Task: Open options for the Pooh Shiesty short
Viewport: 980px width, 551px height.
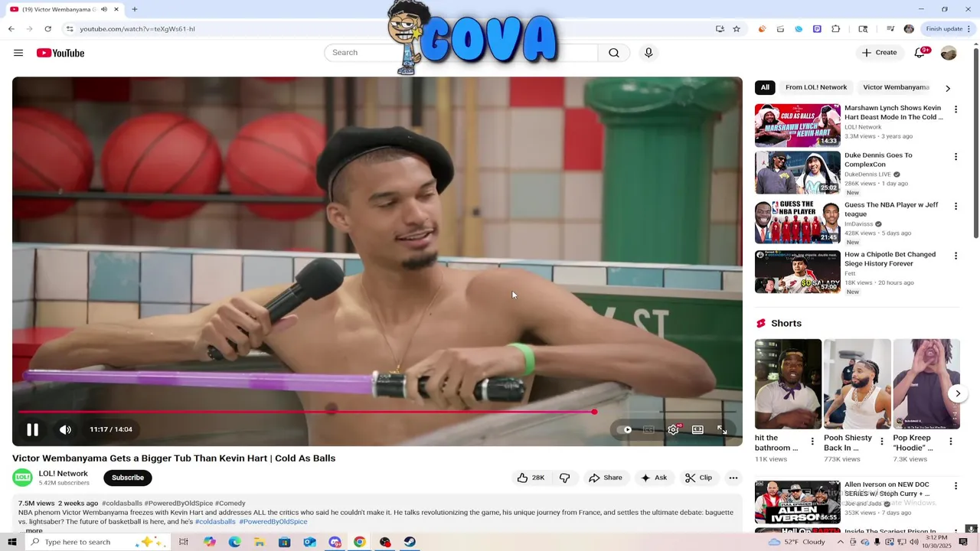Action: point(882,442)
